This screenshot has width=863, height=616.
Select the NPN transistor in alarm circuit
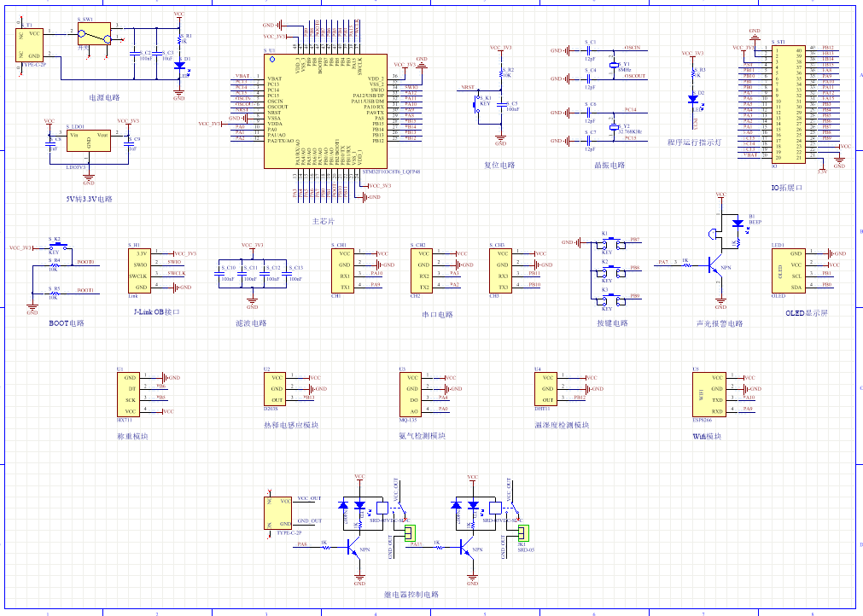coord(714,266)
